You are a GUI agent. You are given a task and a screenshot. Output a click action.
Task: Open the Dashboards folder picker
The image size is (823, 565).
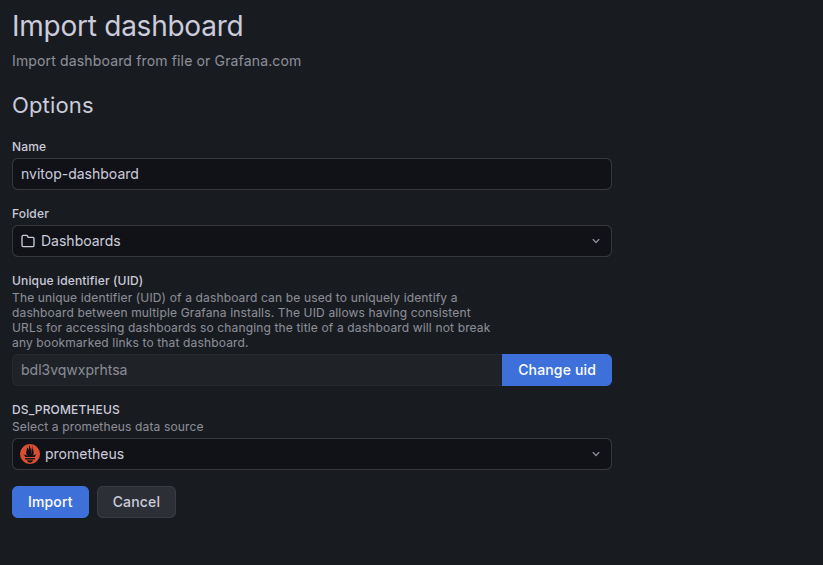coord(312,241)
